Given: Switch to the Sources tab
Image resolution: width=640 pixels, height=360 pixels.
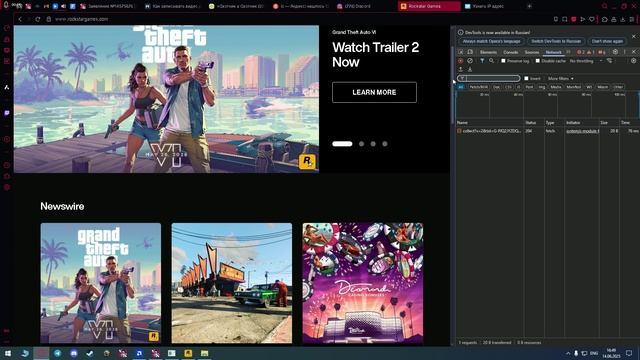Looking at the screenshot, I should (x=532, y=52).
